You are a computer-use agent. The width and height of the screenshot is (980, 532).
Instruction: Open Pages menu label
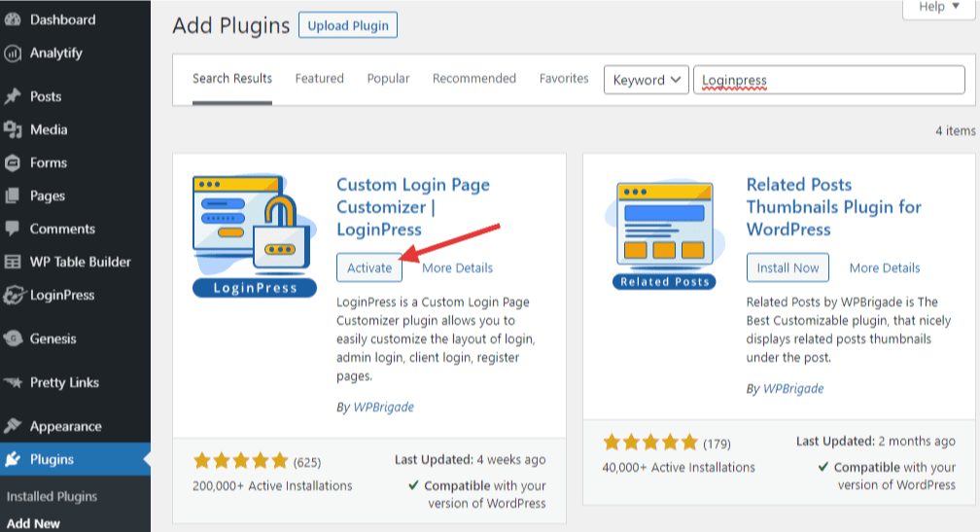[48, 195]
